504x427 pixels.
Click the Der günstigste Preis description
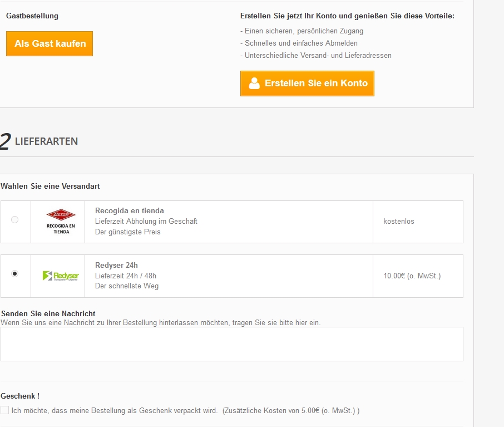pos(128,232)
